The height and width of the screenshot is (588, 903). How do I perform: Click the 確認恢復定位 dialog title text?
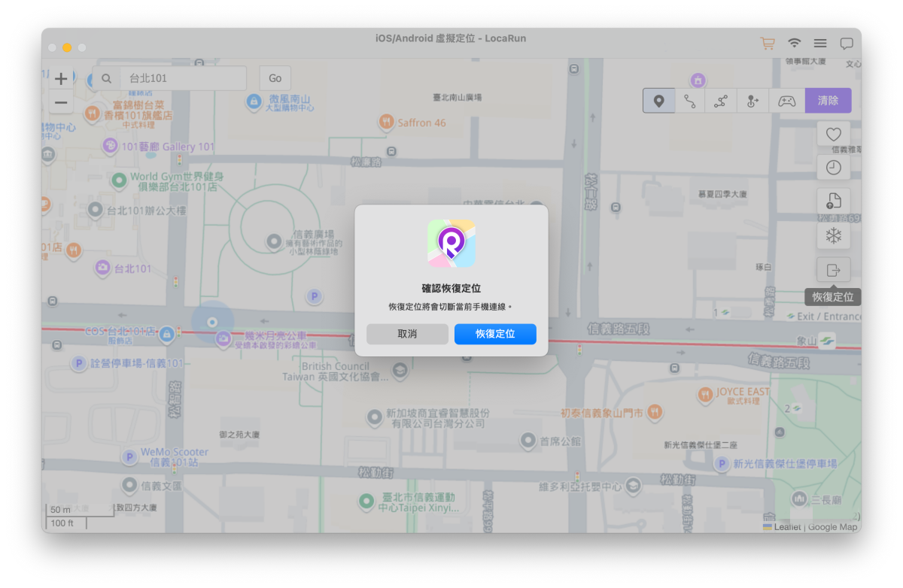click(x=451, y=288)
